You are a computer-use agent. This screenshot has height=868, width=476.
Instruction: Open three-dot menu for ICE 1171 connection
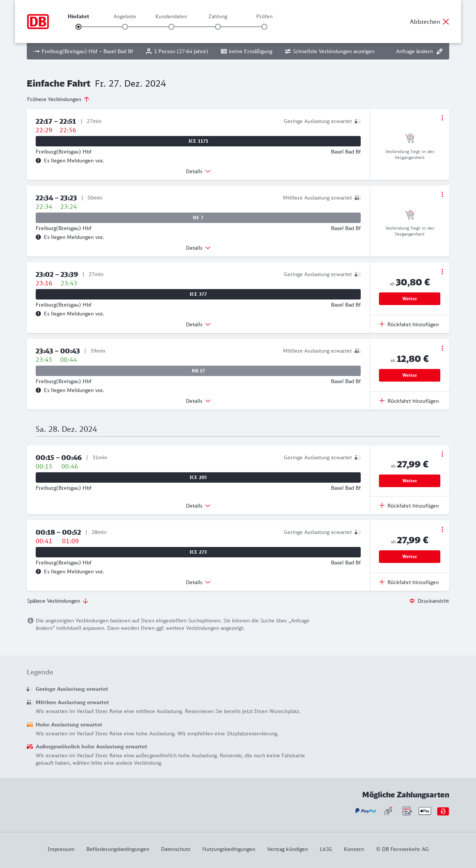tap(442, 118)
